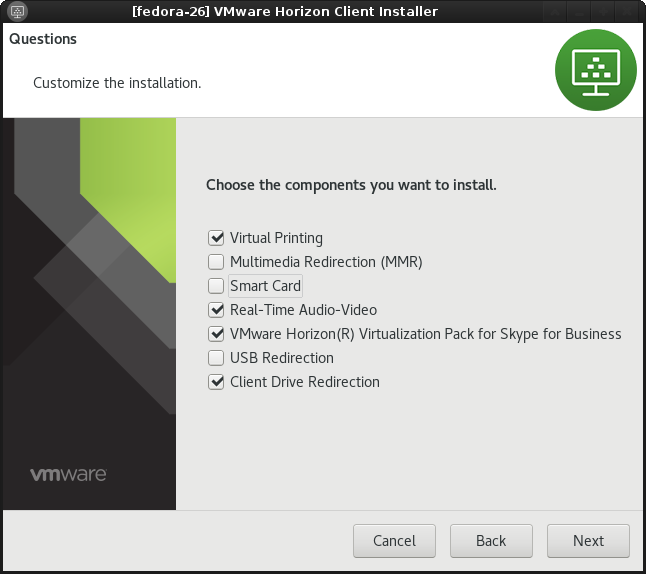
Task: Close the installer window
Action: pyautogui.click(x=627, y=12)
